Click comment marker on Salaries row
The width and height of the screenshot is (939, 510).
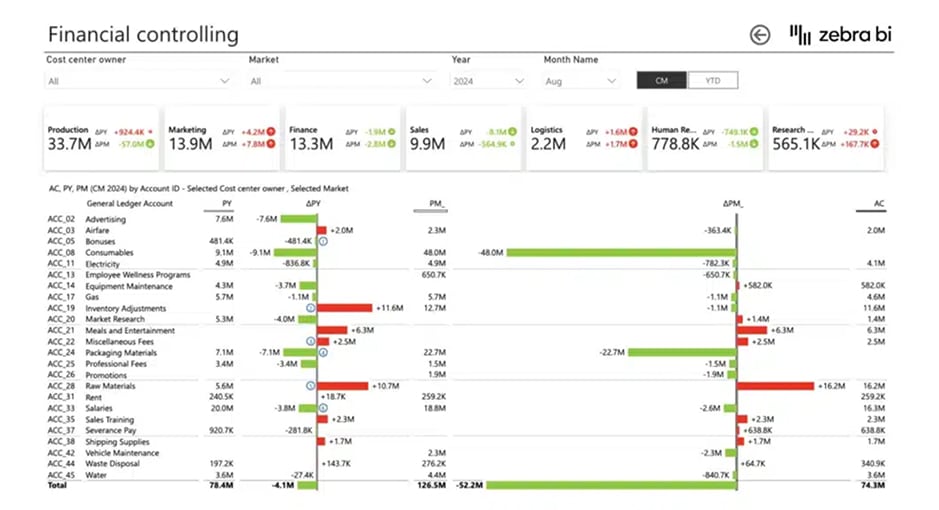point(323,408)
